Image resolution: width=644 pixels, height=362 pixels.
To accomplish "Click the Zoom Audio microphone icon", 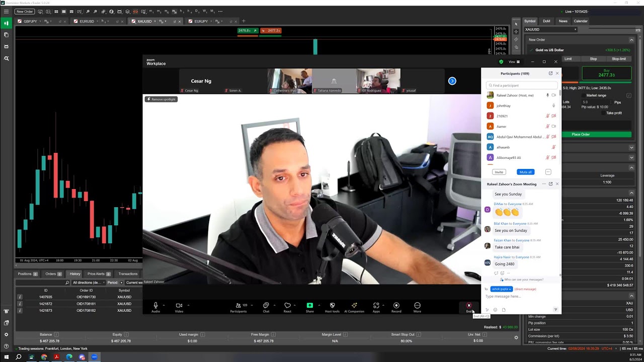I will pos(155,305).
